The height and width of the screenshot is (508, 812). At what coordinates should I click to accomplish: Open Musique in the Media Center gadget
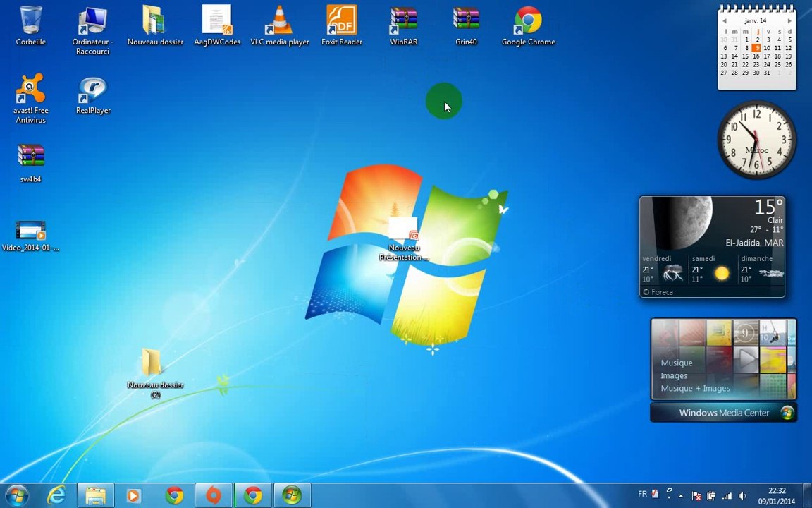pyautogui.click(x=677, y=363)
